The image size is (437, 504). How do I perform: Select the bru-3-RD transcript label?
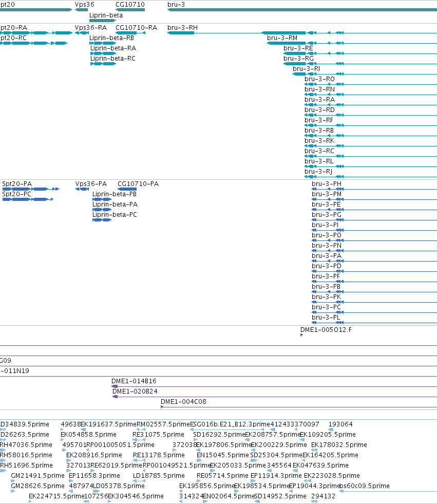[x=320, y=110]
